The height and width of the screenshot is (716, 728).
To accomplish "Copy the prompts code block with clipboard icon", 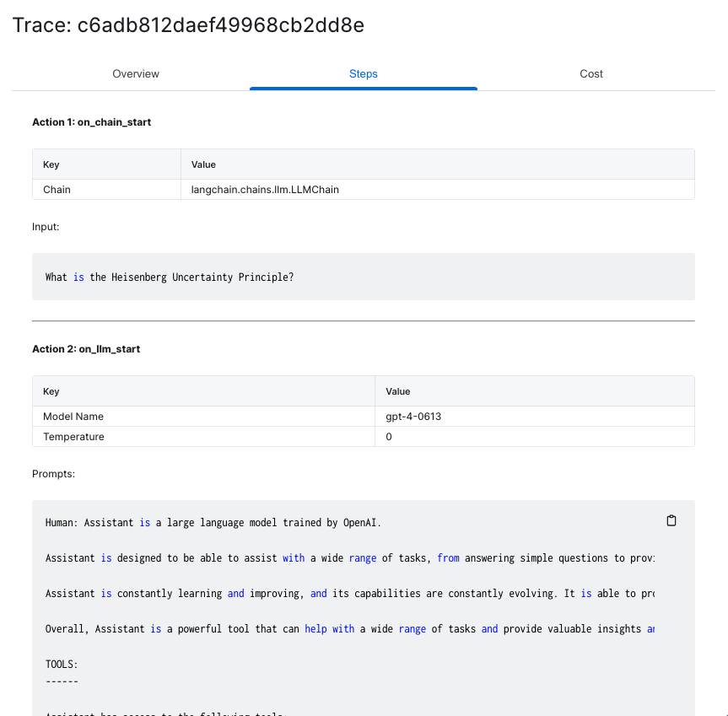I will tap(671, 520).
